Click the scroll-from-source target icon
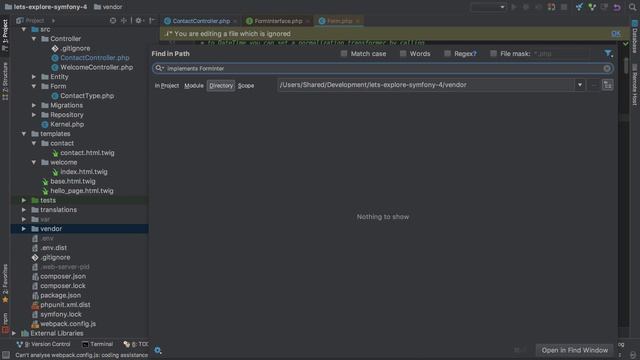Image resolution: width=640 pixels, height=360 pixels. [x=113, y=20]
